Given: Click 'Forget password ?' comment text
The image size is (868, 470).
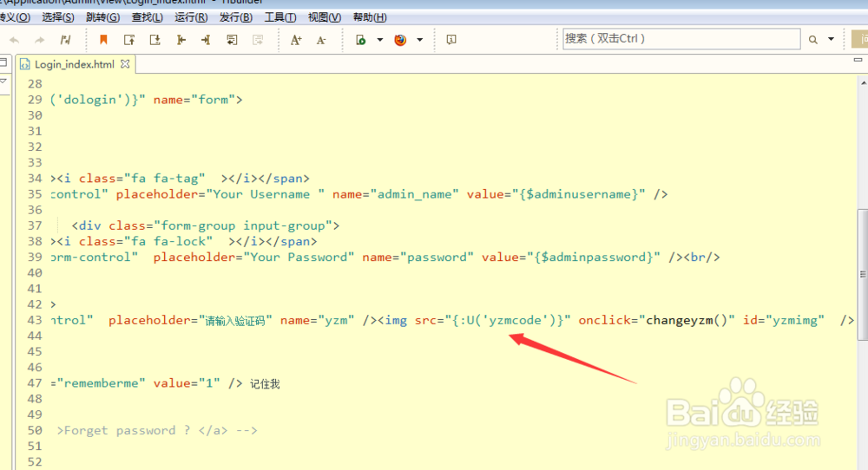Looking at the screenshot, I should tap(128, 430).
